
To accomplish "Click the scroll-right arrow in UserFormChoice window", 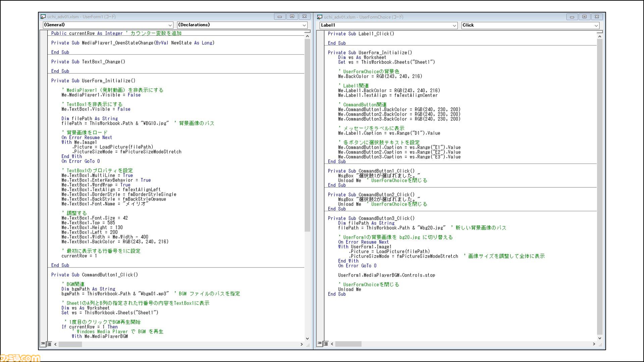I will pos(594,344).
